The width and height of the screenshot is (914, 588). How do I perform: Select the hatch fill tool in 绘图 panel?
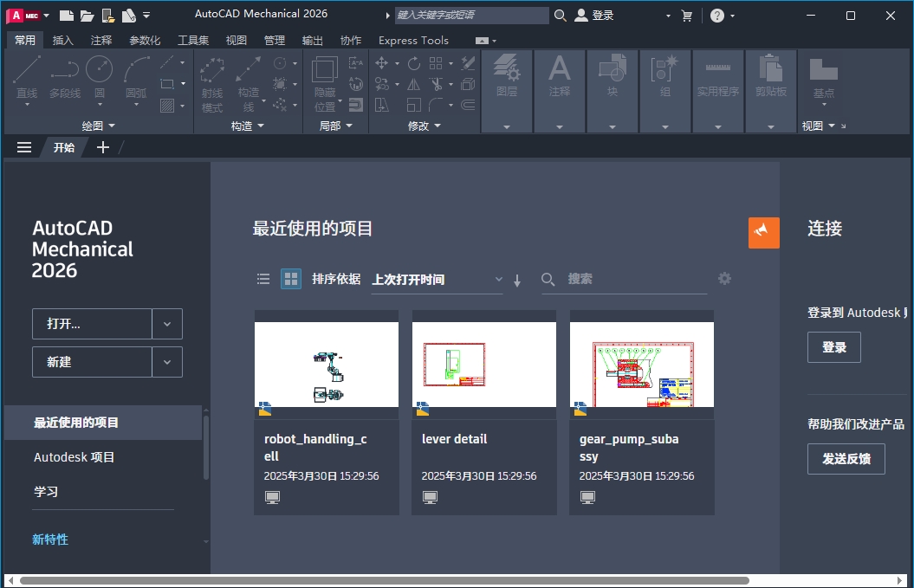167,105
